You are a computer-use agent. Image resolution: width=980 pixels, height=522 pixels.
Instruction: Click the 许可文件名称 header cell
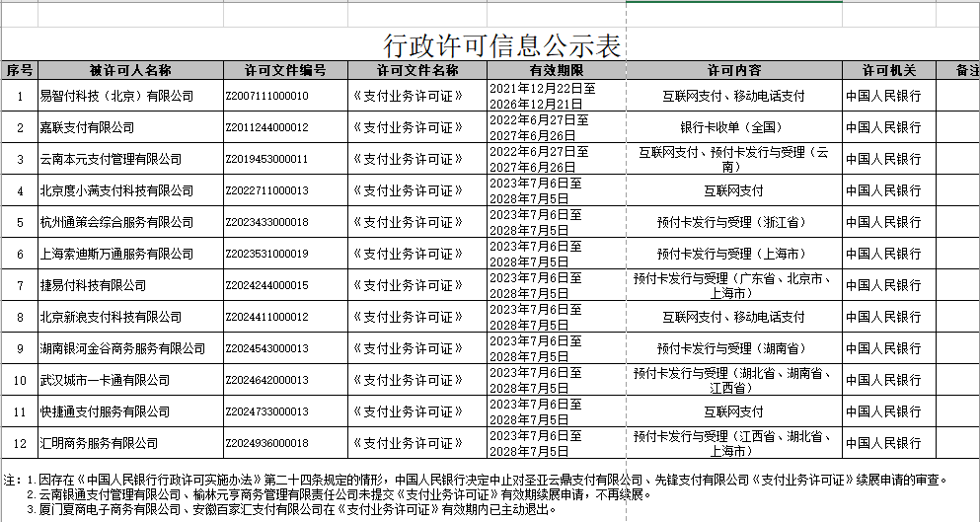pyautogui.click(x=417, y=70)
